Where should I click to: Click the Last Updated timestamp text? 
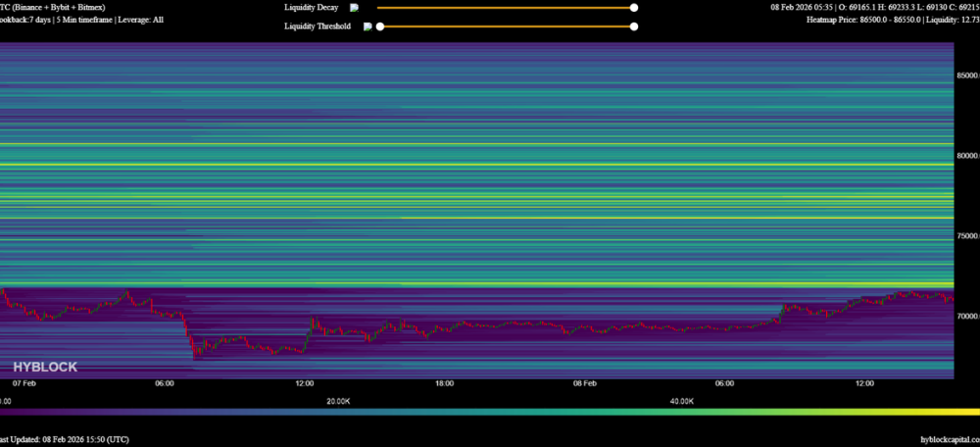coord(64,440)
